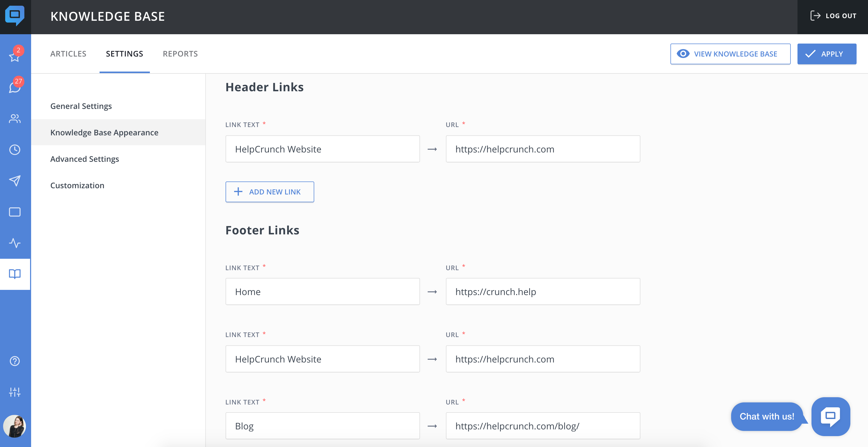Click footer URL field https://helpcrunch.com
The height and width of the screenshot is (447, 868).
coord(543,359)
